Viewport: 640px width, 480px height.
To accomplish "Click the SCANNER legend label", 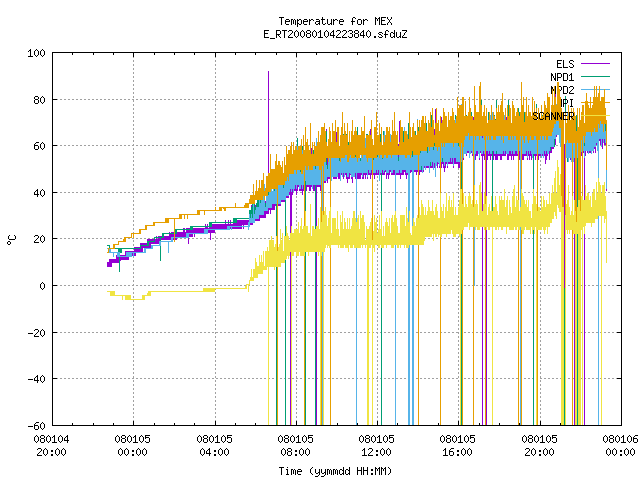I will 553,116.
